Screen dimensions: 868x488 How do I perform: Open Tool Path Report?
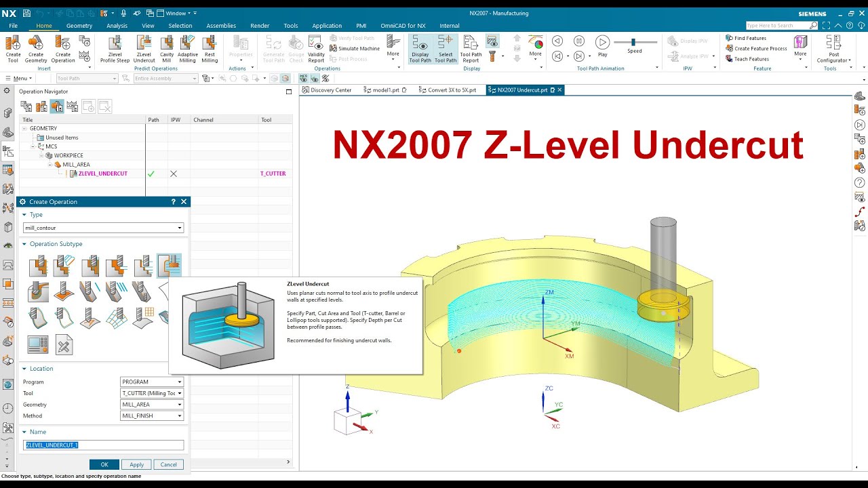click(471, 49)
